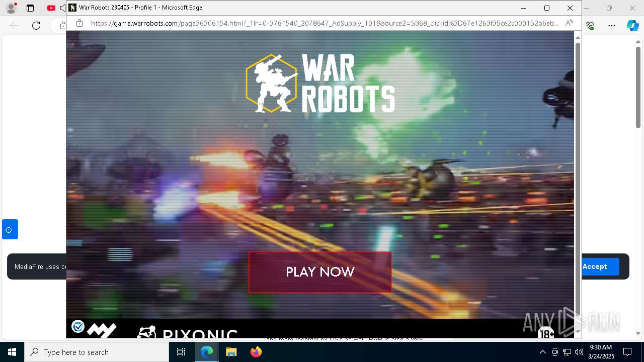Click the War Robots favicon in title bar

(x=72, y=8)
